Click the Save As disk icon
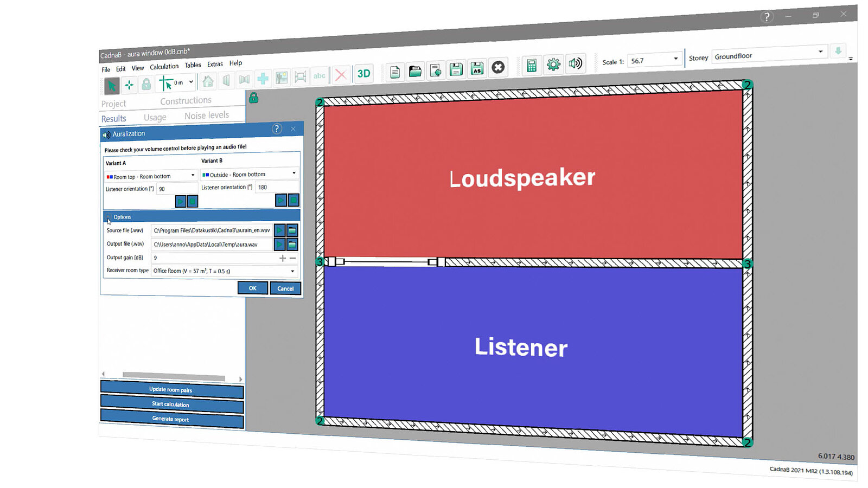The width and height of the screenshot is (868, 488). point(477,68)
